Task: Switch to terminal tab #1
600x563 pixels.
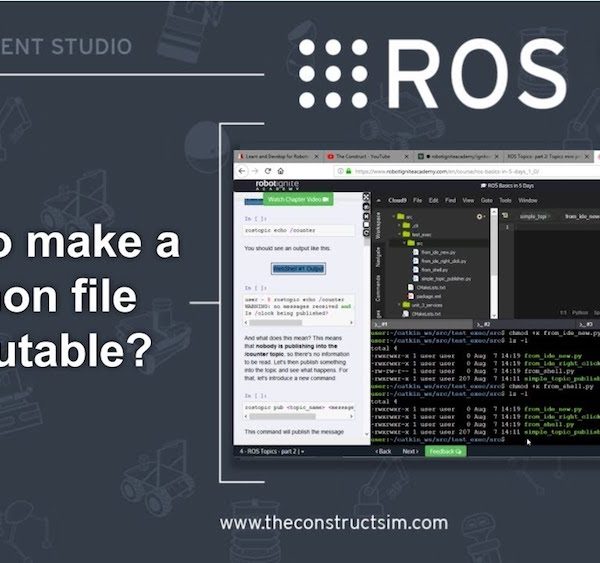Action: pyautogui.click(x=421, y=324)
